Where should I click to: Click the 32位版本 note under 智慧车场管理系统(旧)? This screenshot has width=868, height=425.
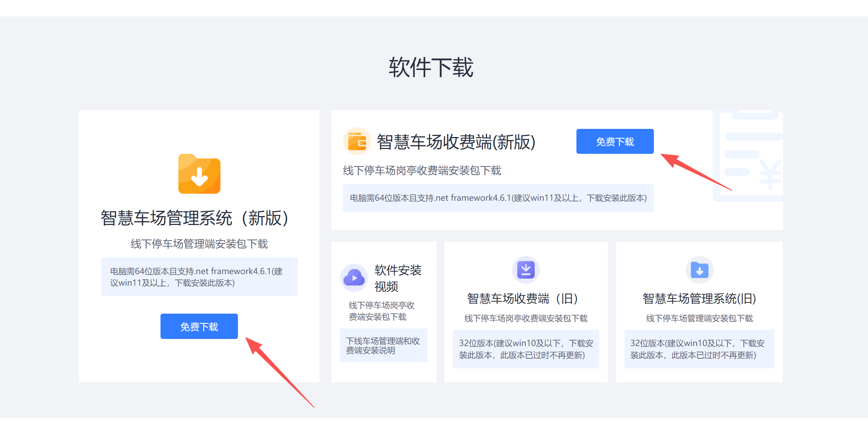click(699, 349)
